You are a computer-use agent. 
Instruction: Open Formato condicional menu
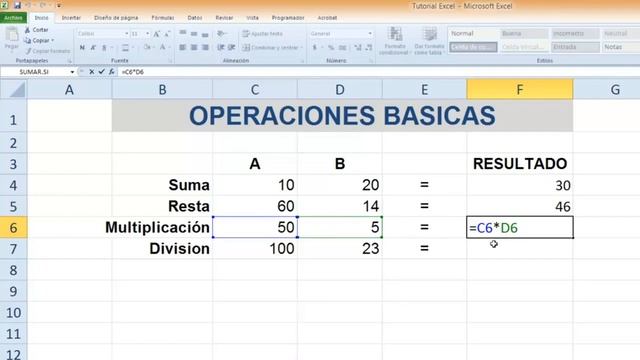pos(394,41)
